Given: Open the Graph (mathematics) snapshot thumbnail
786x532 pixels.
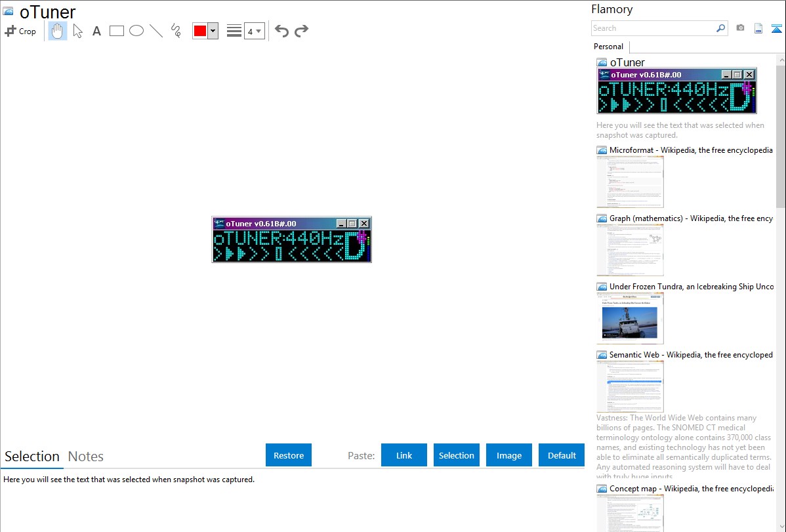Looking at the screenshot, I should (x=630, y=250).
